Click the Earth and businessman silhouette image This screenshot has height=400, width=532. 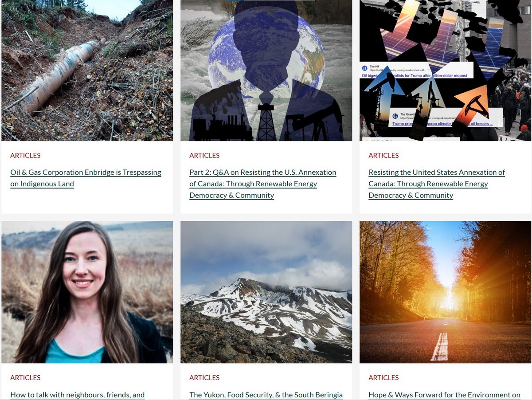[x=266, y=71]
